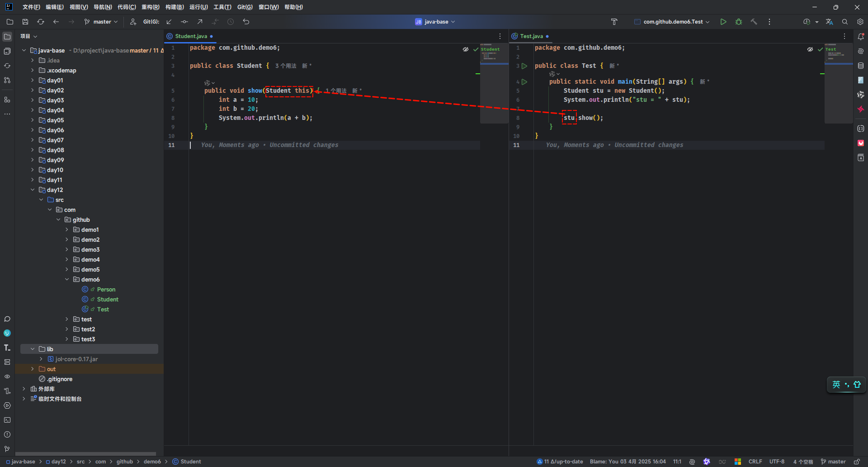Screen dimensions: 868x467
Task: Open IDE settings gear icon
Action: [860, 22]
